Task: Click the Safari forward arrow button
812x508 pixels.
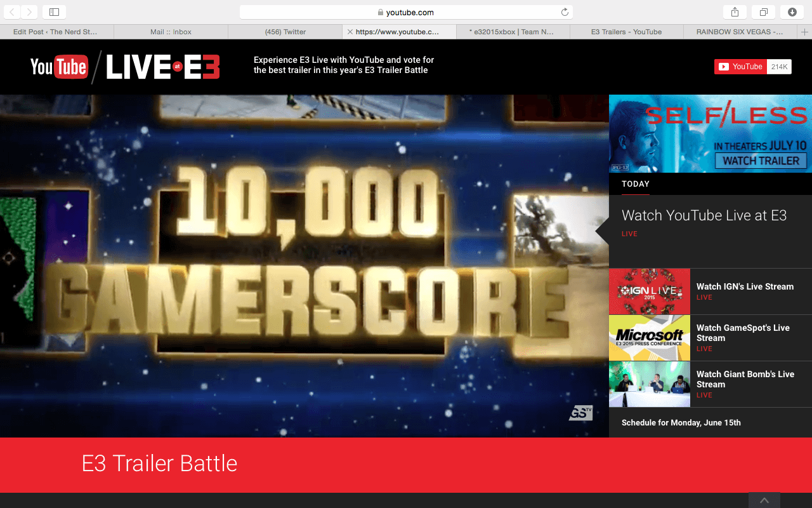Action: coord(29,12)
